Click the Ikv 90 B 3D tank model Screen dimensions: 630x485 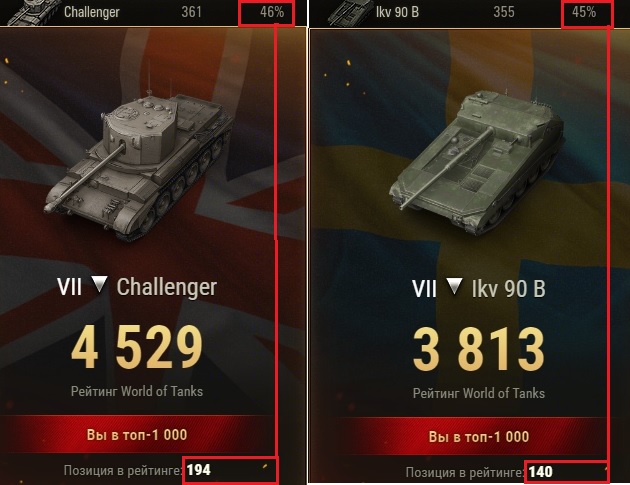coord(477,162)
